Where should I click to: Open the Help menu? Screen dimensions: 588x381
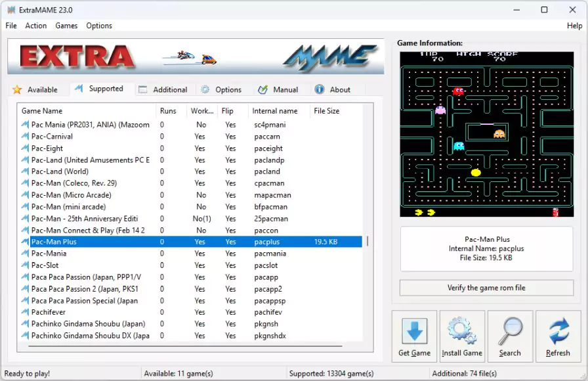[x=574, y=26]
